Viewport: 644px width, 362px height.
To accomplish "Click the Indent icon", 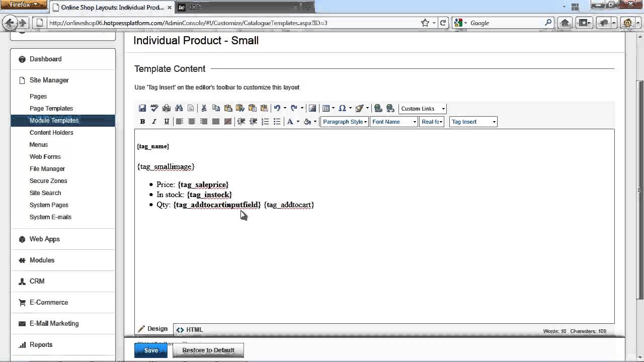I will tap(241, 121).
